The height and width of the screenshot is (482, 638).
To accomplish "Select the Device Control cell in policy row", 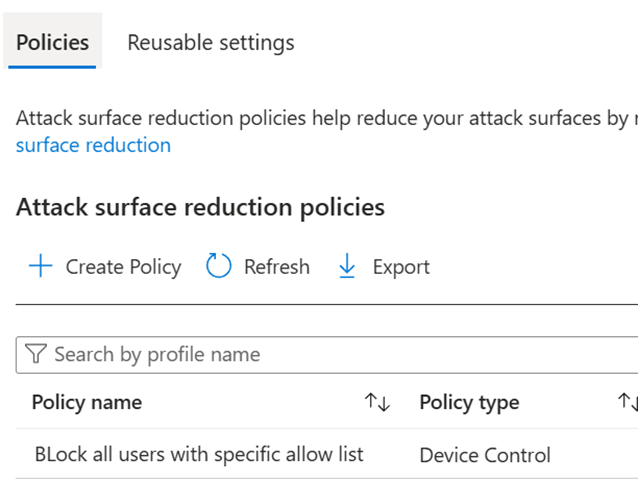I will point(485,455).
